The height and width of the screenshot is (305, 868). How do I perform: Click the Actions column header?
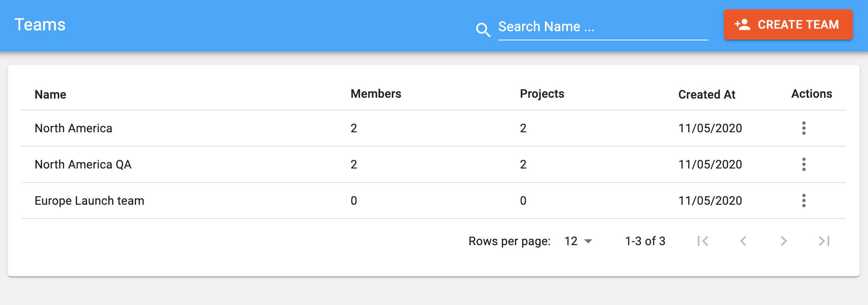click(812, 94)
